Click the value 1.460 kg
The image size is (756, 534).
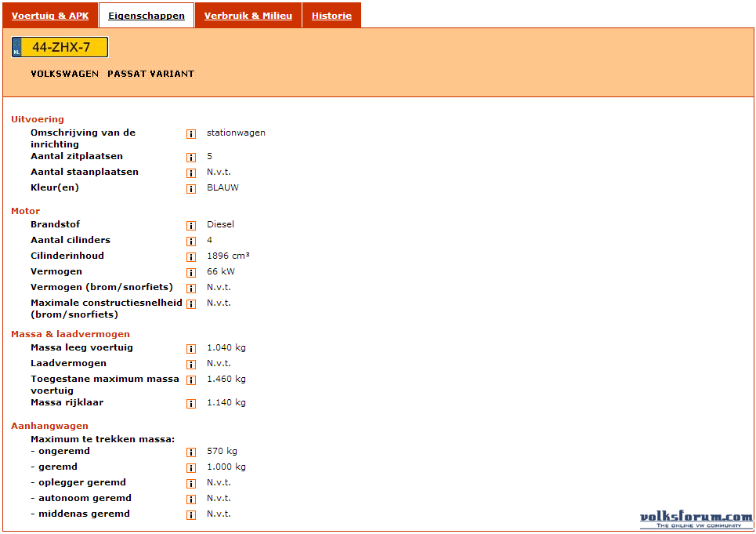point(226,380)
